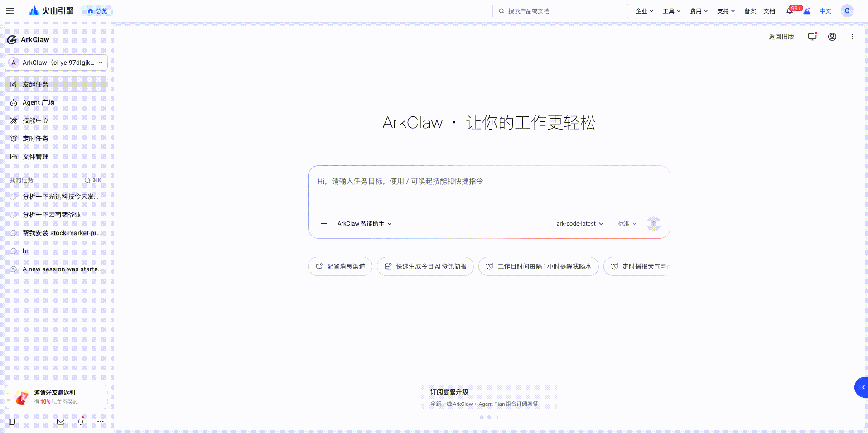Image resolution: width=868 pixels, height=433 pixels.
Task: Click 返回旧版 to return to old version
Action: [781, 37]
